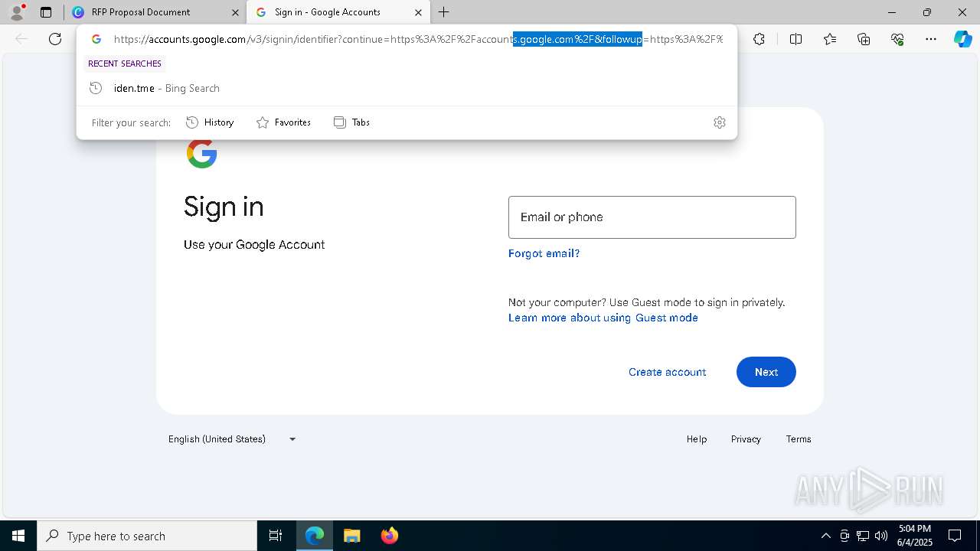Open the Favorites star toolbar icon
Screen dimensions: 980x551
click(830, 39)
